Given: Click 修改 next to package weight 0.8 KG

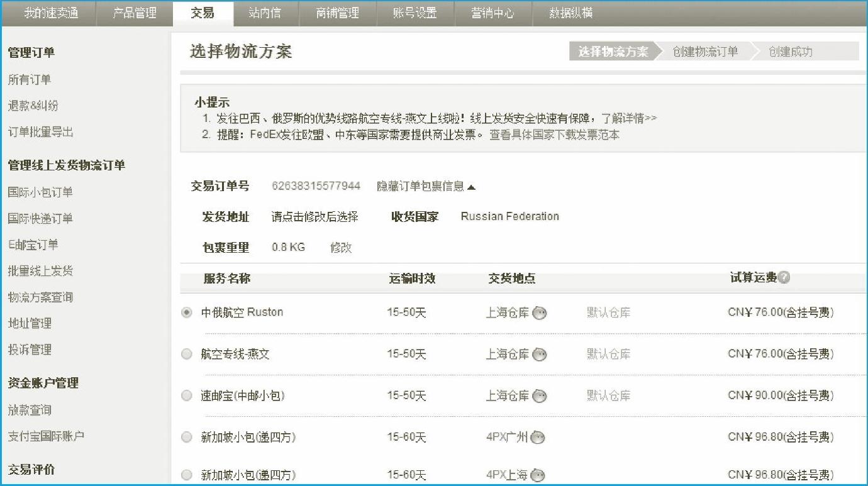Looking at the screenshot, I should (341, 248).
